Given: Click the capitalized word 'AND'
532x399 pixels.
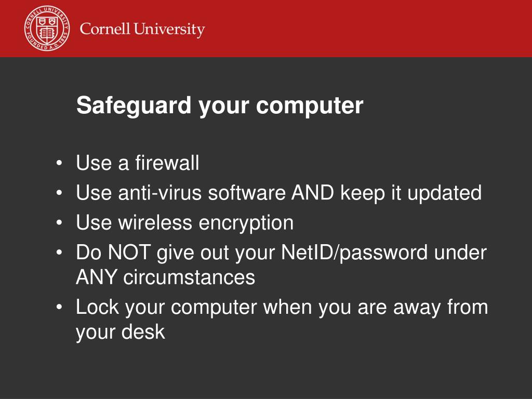Looking at the screenshot, I should 313,192.
